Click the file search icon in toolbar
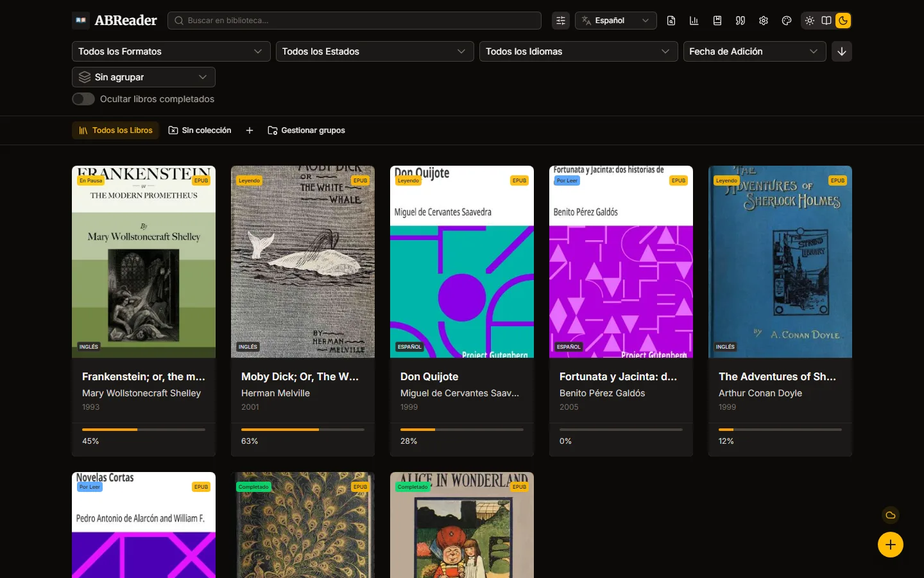The height and width of the screenshot is (578, 924). coord(671,21)
